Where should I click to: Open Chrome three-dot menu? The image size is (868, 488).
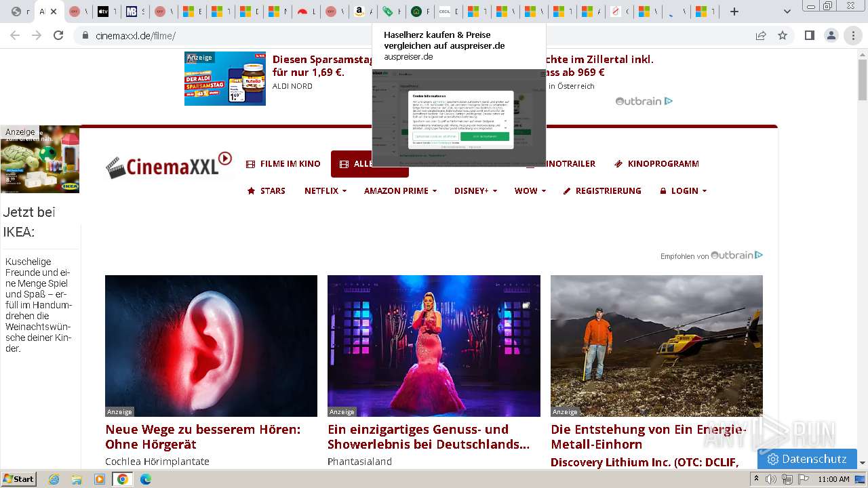(x=853, y=35)
